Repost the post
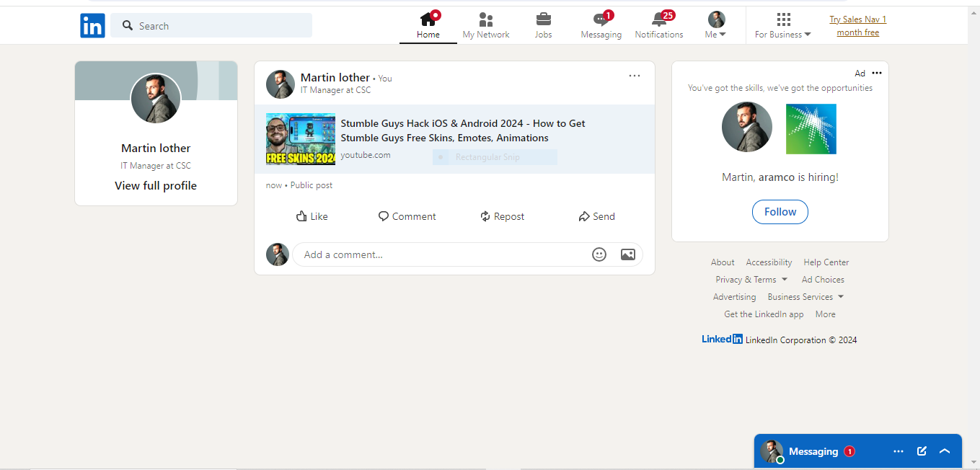The image size is (980, 470). 503,216
